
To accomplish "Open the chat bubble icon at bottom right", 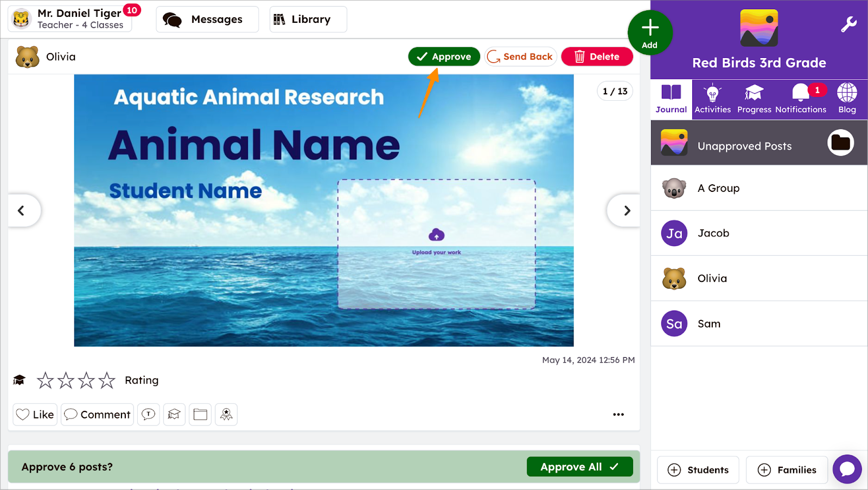I will (x=847, y=469).
